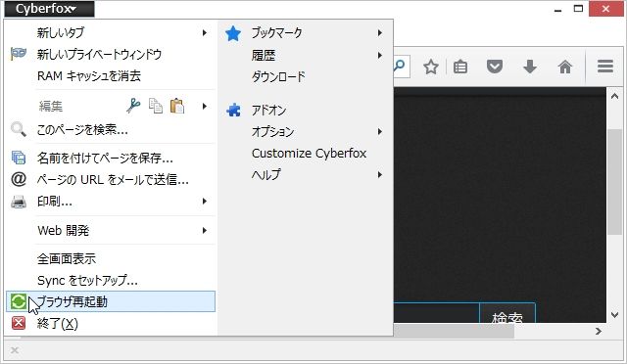Open オプション menu entry
627x364 pixels.
306,131
